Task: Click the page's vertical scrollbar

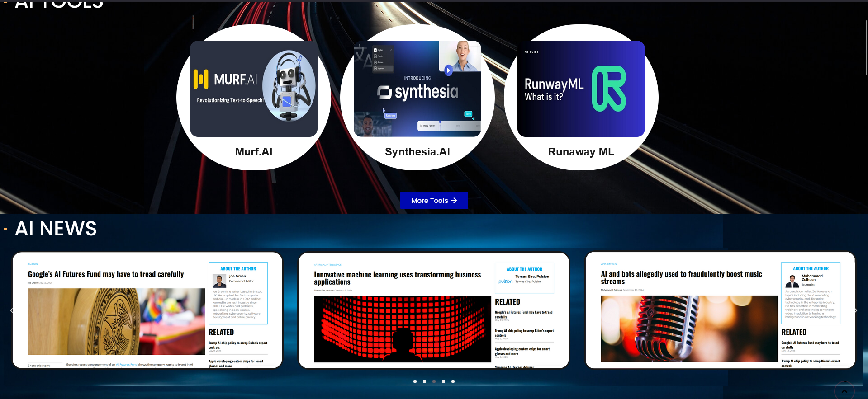Action: pos(866,47)
